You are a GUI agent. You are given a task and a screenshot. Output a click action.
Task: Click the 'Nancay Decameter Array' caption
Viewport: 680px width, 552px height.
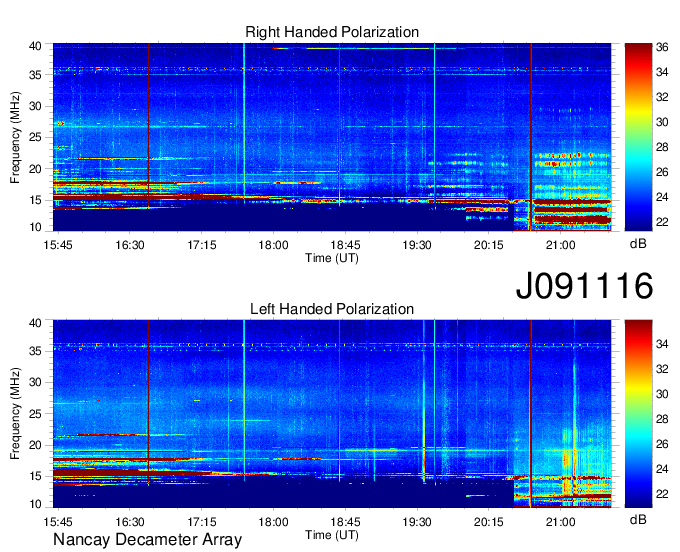(147, 539)
